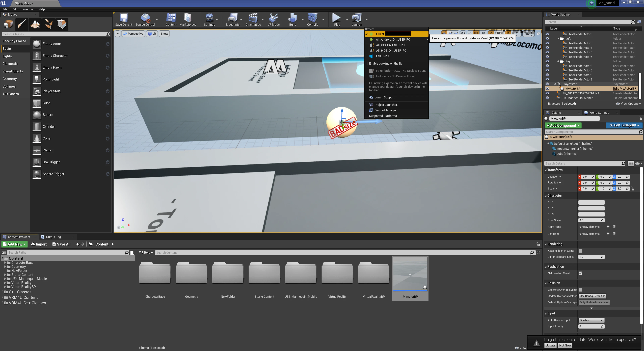The height and width of the screenshot is (351, 644).
Task: Click the Add New button
Action: point(14,244)
